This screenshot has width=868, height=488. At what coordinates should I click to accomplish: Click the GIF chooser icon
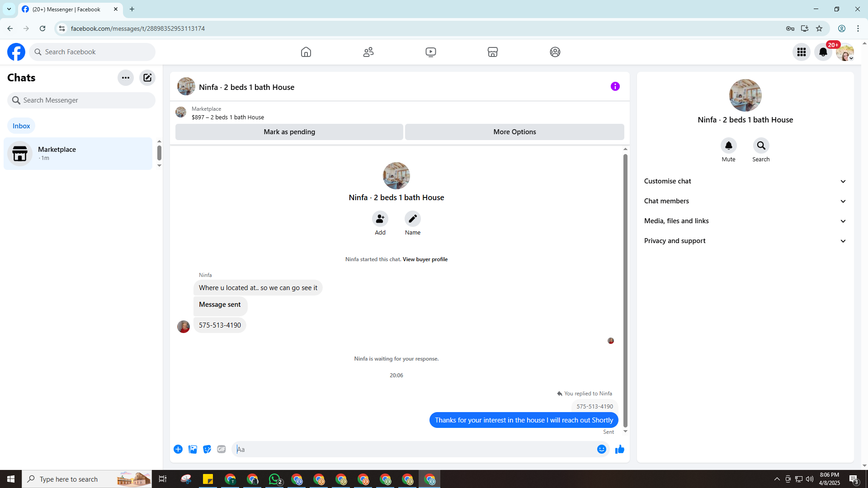pos(221,449)
